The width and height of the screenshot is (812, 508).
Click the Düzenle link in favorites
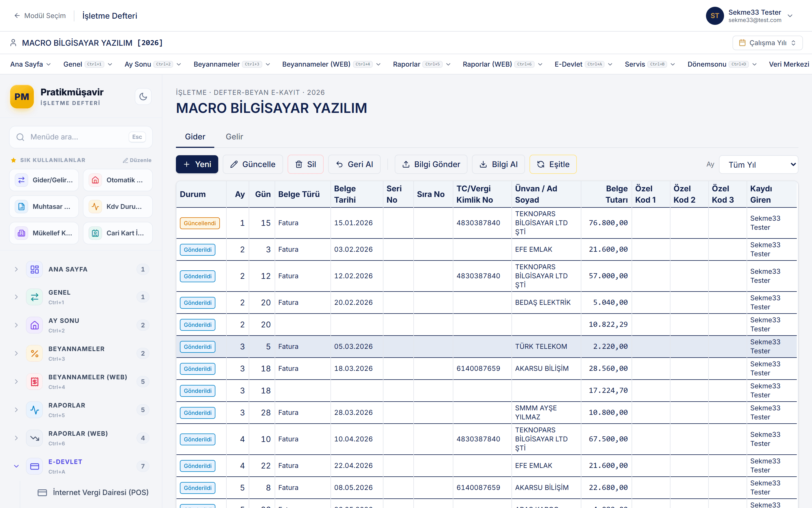(137, 160)
